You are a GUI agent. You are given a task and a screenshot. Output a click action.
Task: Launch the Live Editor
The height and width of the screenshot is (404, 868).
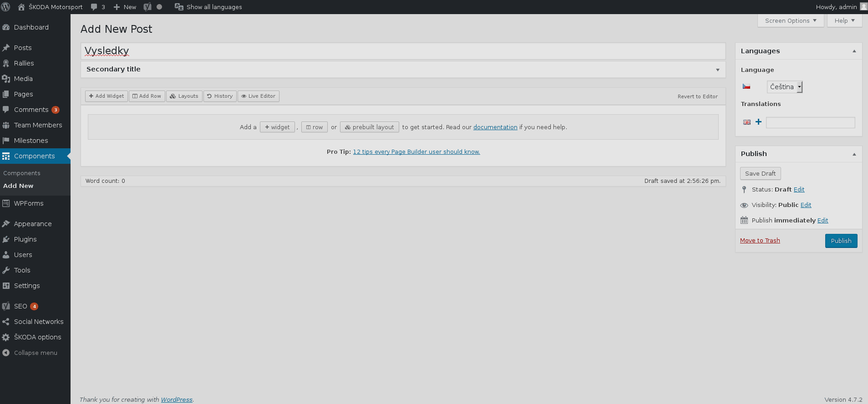click(x=258, y=96)
